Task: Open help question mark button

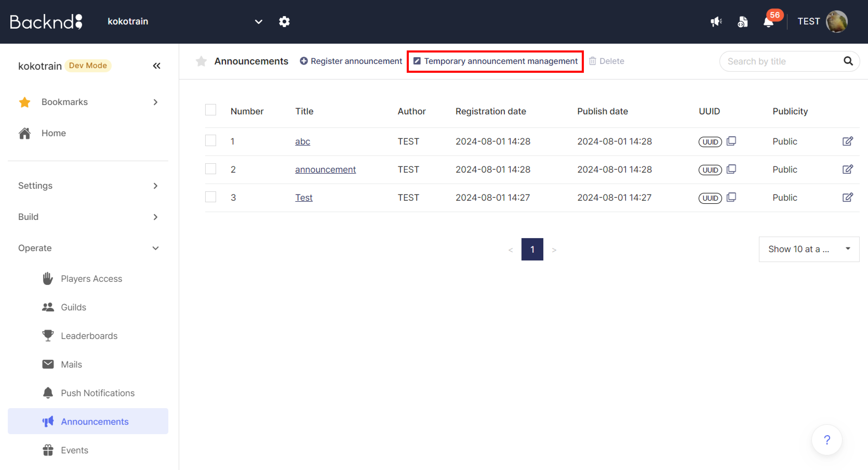Action: coord(827,440)
